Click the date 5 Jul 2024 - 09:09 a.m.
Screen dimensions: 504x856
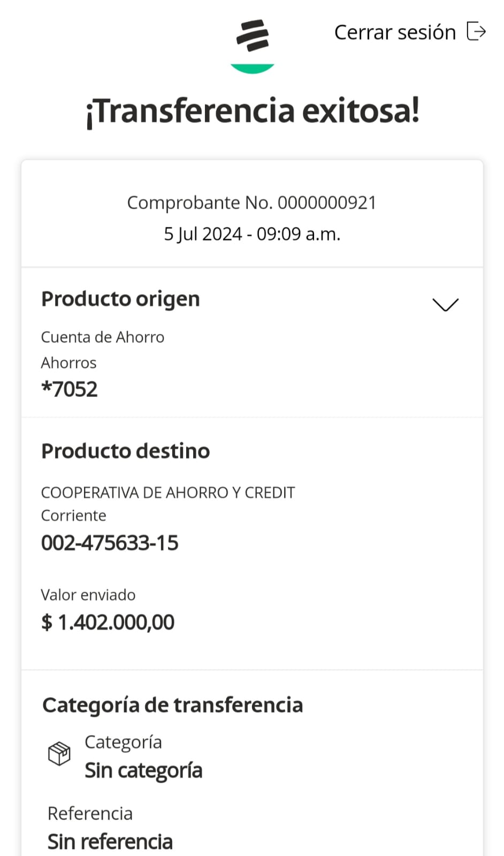pyautogui.click(x=251, y=234)
